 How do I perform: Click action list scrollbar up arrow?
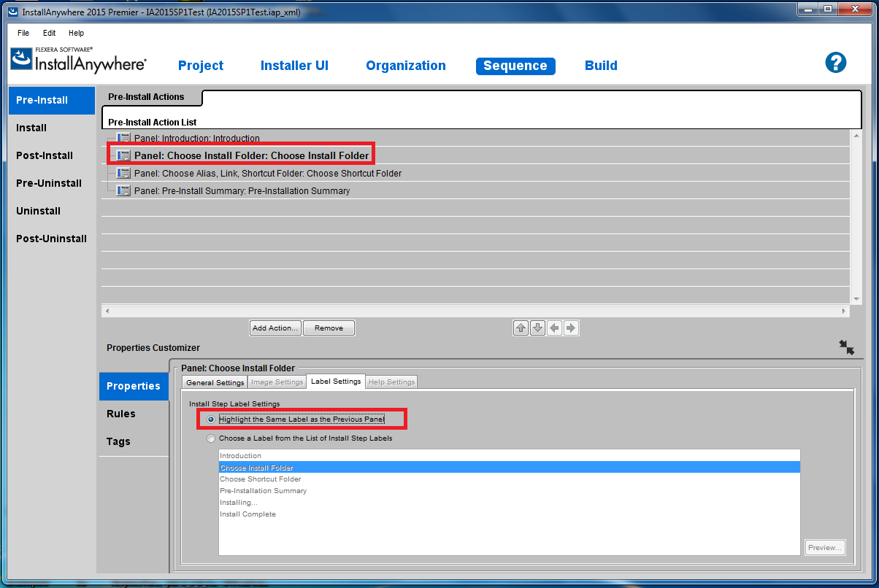point(856,136)
